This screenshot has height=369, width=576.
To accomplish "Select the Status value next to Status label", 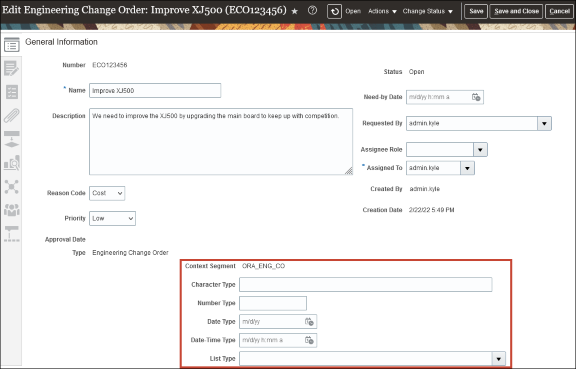I will point(416,72).
